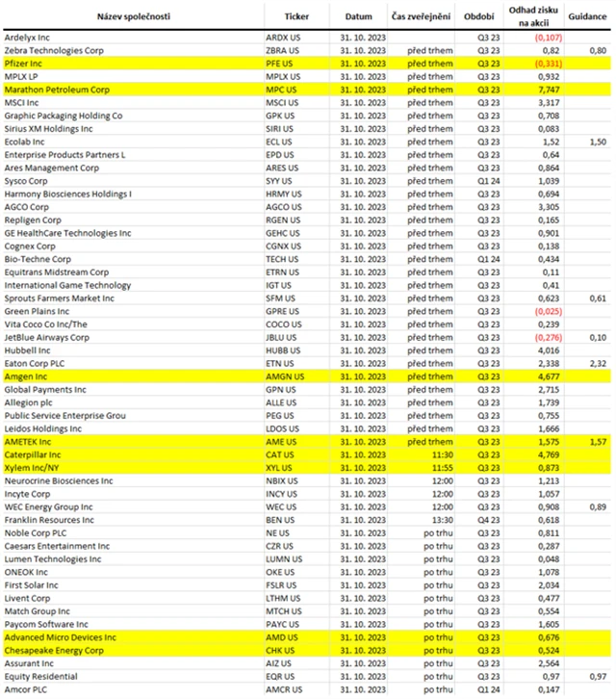Screen dimensions: 616x699
Task: Click the 'Match Group Inc' name
Action: coord(38,611)
